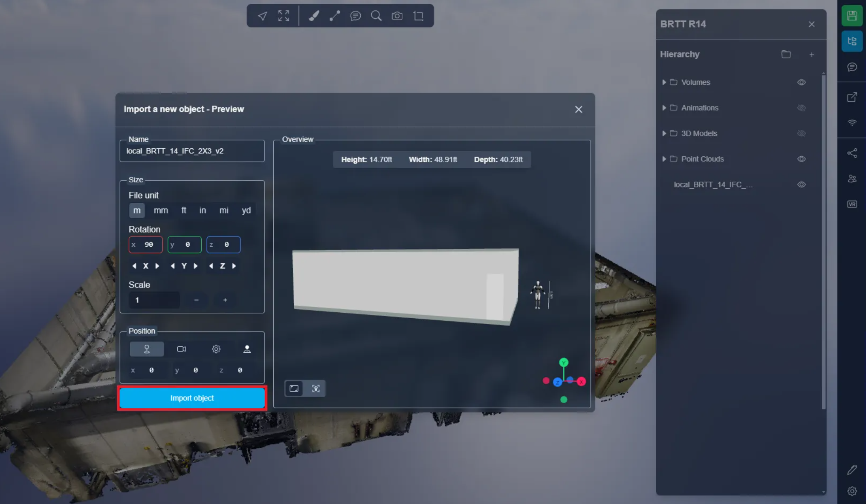Select mm as file unit
The width and height of the screenshot is (866, 504).
point(161,210)
